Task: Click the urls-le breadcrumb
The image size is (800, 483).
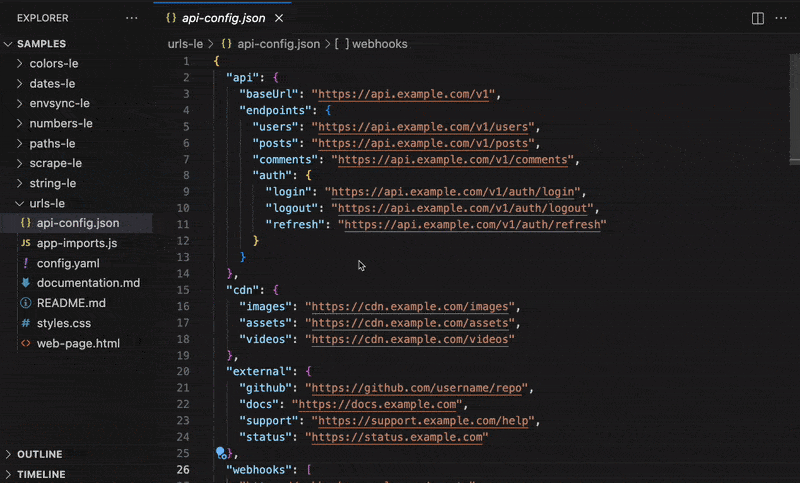Action: (185, 44)
